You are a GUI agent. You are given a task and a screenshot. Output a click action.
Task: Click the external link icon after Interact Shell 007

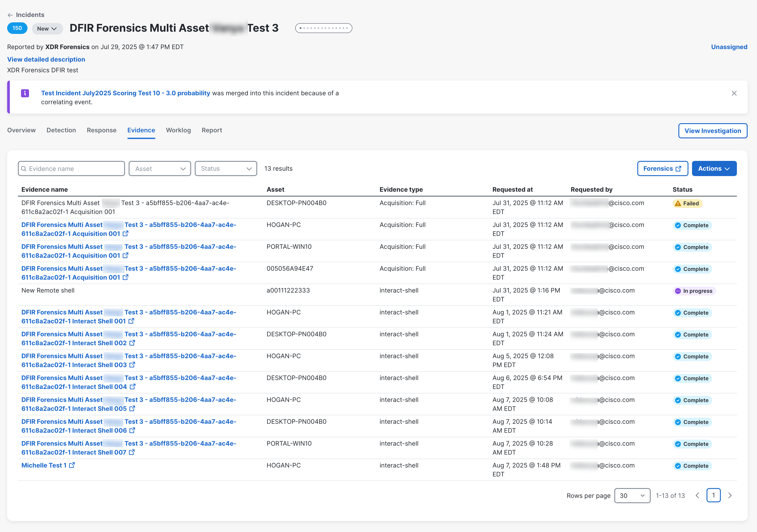tap(132, 452)
